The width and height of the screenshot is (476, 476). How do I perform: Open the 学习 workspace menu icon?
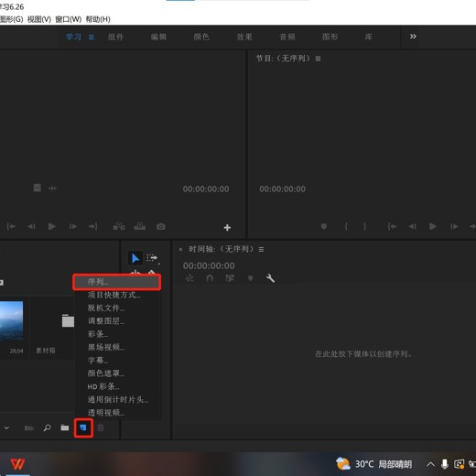pos(92,38)
